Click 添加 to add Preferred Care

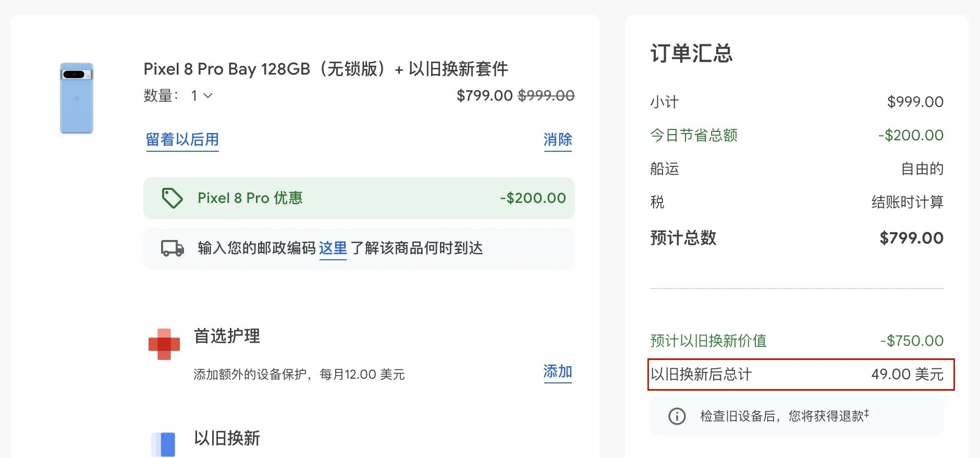[558, 371]
